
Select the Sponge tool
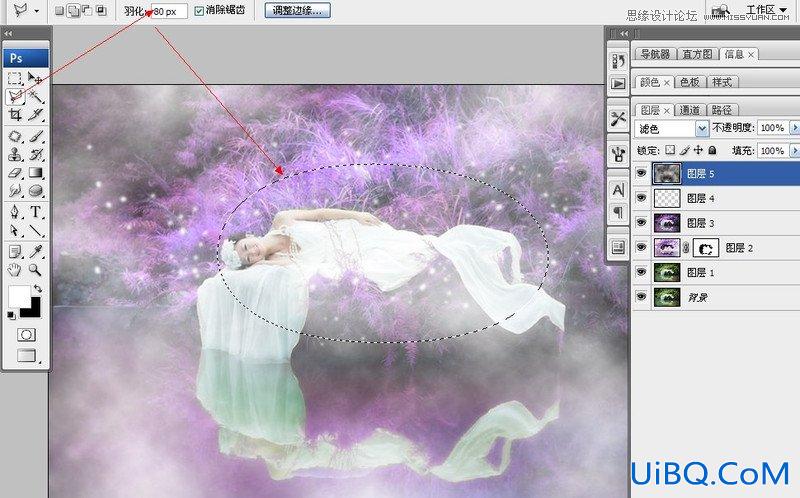pos(35,191)
